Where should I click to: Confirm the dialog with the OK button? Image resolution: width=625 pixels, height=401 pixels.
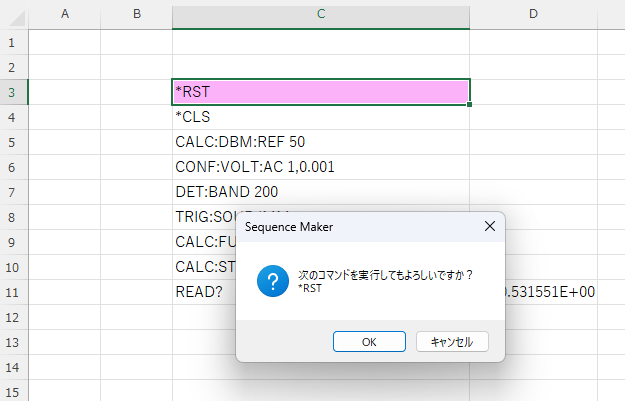coord(369,342)
